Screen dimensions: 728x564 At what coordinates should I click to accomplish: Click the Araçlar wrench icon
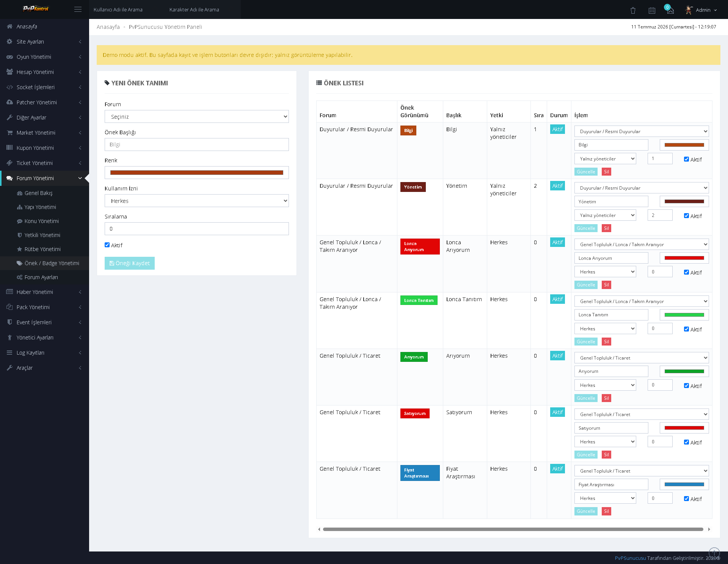click(9, 368)
